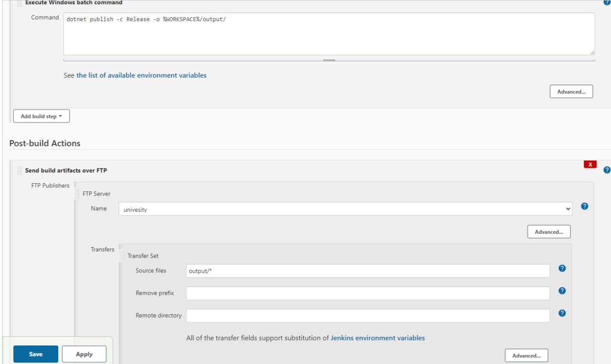Open the list of available environment variables link

(141, 75)
